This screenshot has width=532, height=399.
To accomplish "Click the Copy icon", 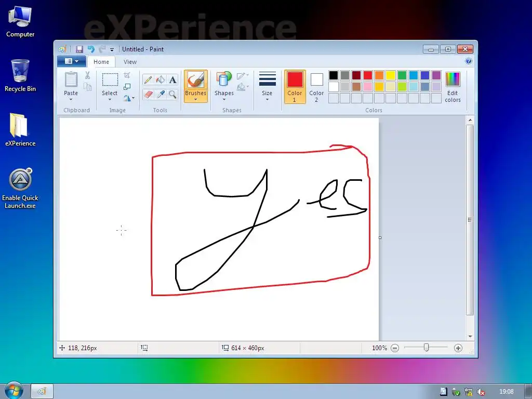I will point(87,87).
